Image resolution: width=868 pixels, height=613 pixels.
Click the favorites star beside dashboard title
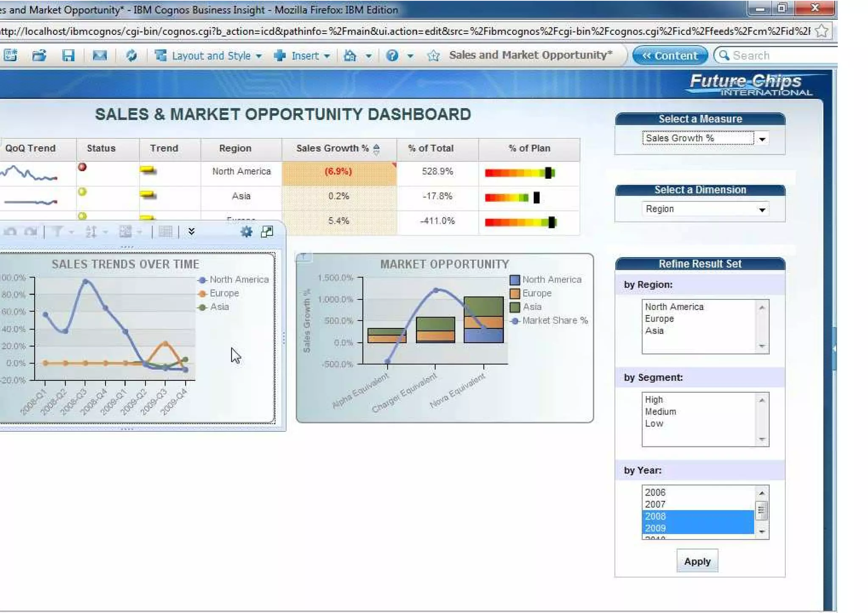point(433,55)
